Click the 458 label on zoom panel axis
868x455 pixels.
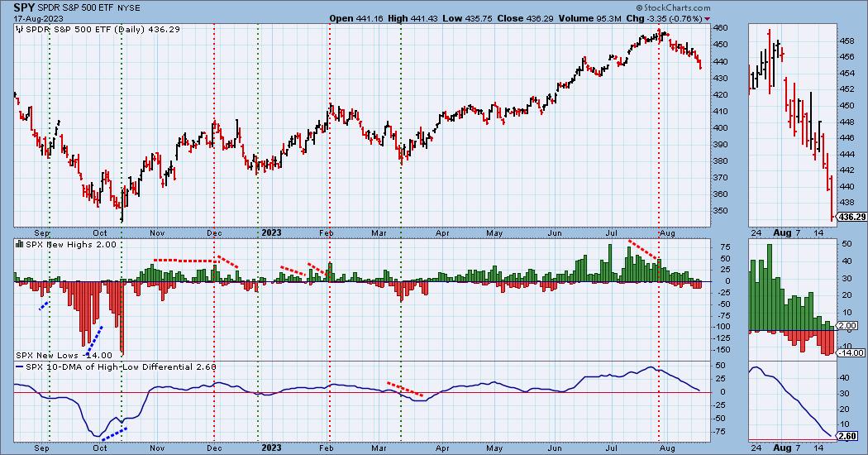[847, 41]
